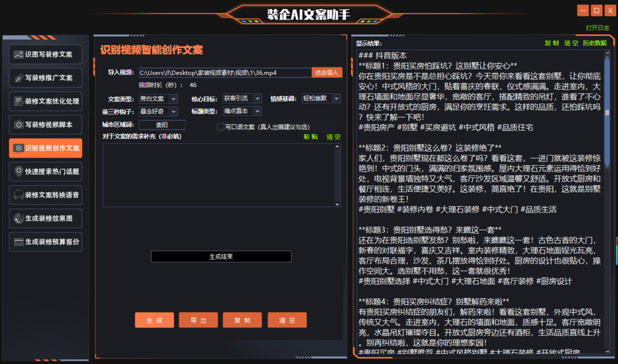
Task: Expand the 标题类型 dropdown showing 痛点直击
Action: [x=242, y=111]
